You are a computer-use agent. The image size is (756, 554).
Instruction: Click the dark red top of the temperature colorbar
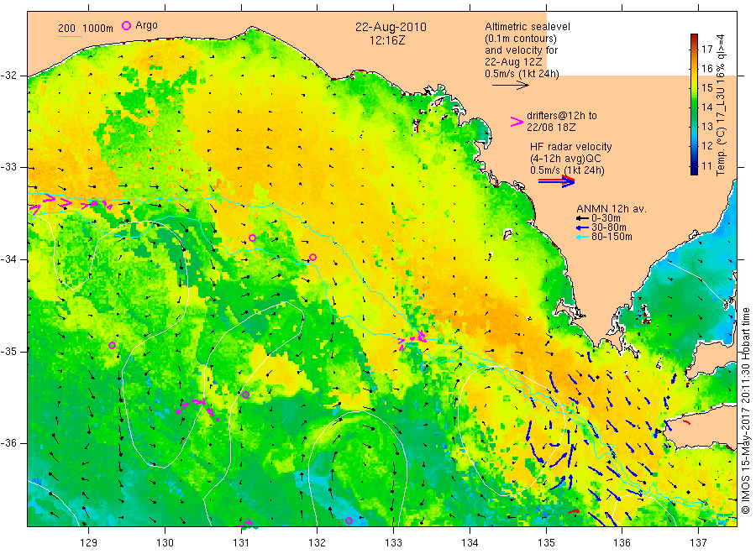click(694, 38)
